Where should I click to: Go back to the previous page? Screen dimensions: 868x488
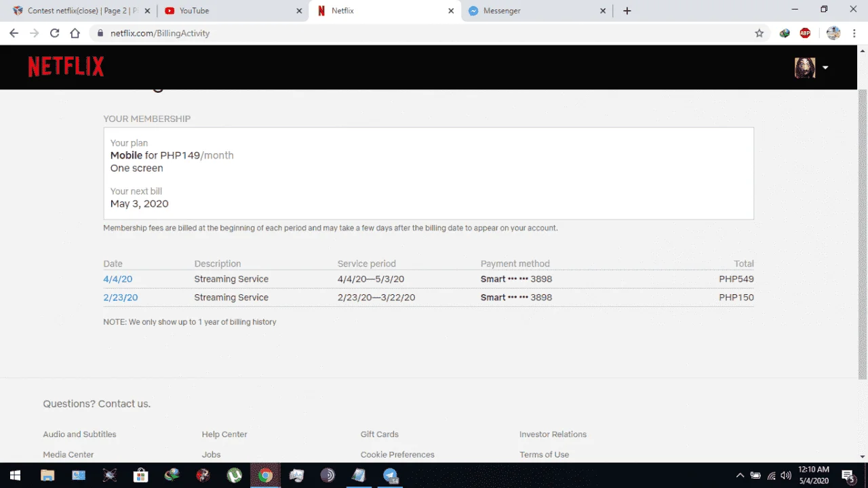click(14, 33)
